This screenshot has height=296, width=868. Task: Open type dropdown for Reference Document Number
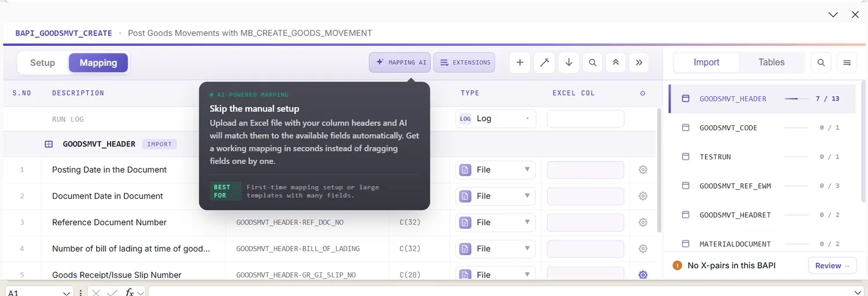(496, 222)
